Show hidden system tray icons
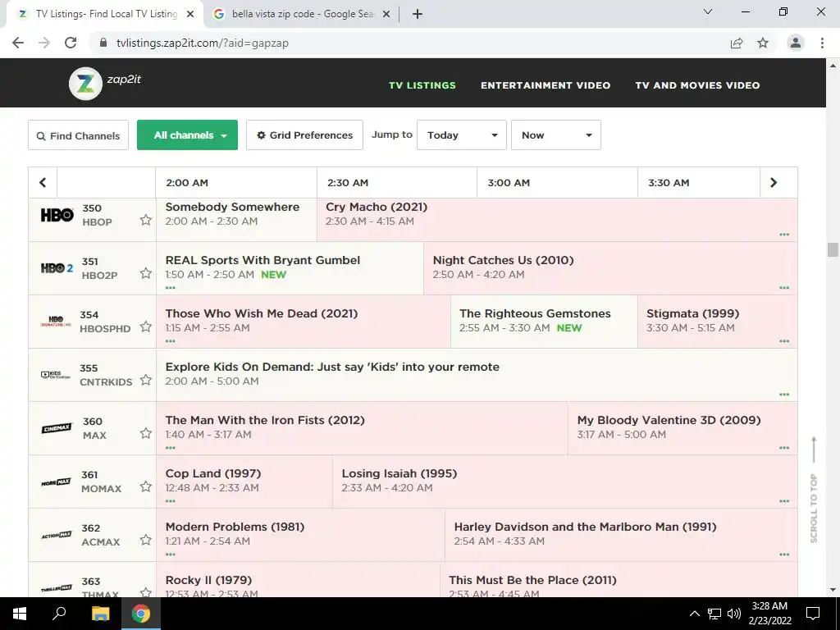840x630 pixels. point(694,614)
